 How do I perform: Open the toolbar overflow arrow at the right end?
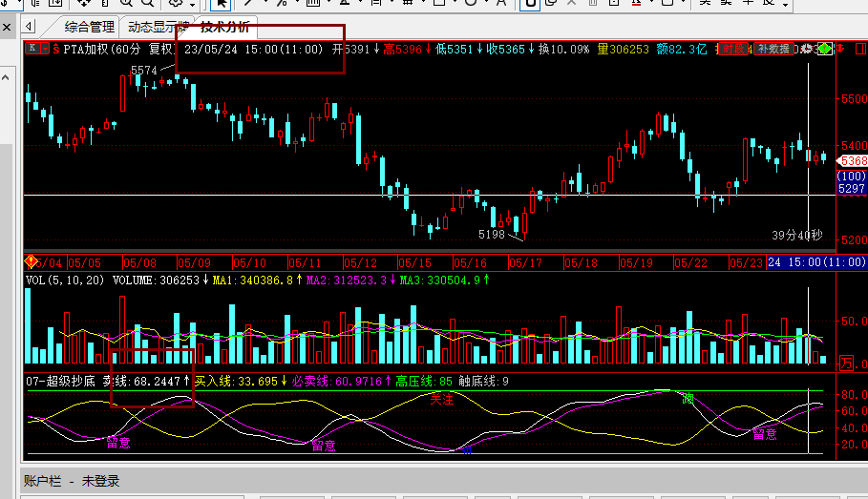click(786, 5)
